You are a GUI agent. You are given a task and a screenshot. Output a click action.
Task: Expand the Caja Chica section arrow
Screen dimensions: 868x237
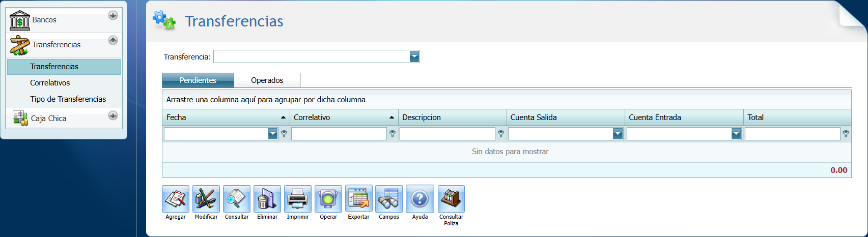[x=113, y=115]
